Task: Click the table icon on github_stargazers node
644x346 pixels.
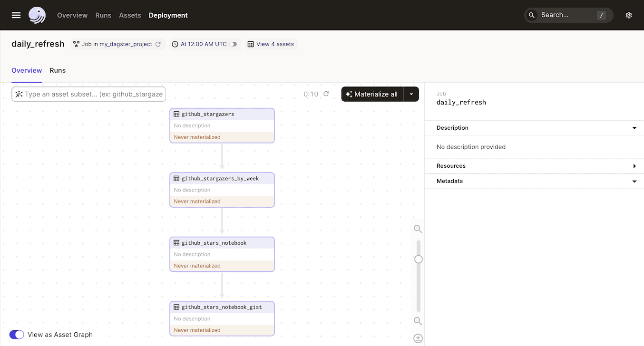Action: tap(176, 114)
